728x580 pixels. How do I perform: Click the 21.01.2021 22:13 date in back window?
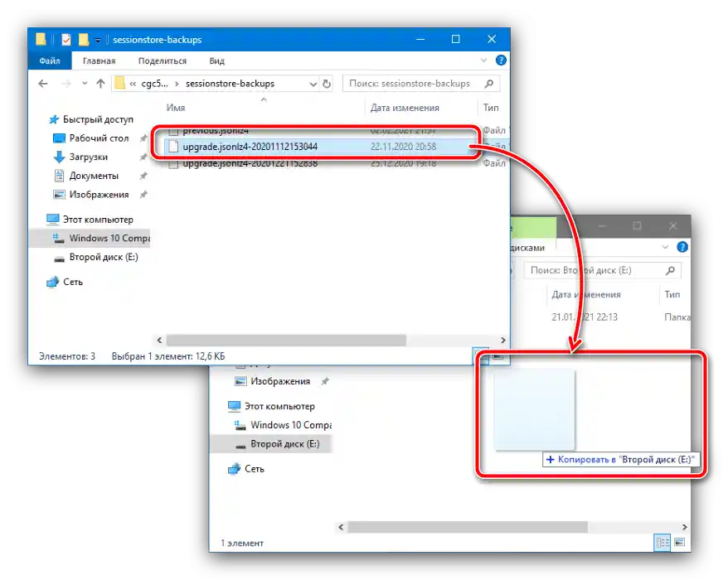click(x=584, y=317)
